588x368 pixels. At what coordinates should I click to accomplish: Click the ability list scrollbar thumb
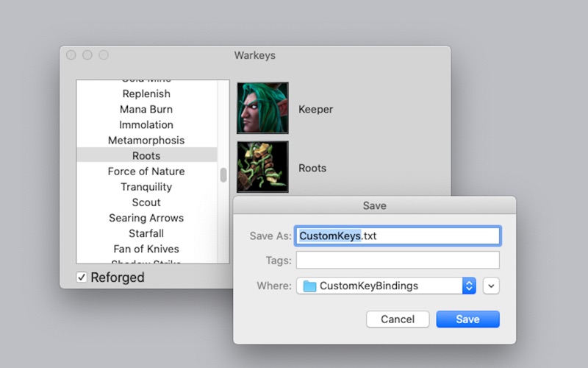[x=223, y=175]
